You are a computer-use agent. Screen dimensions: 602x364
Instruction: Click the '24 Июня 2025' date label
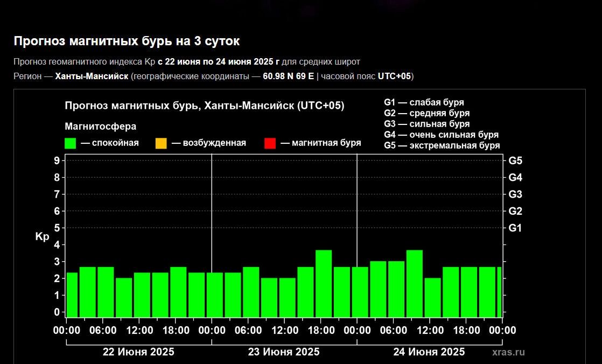pos(429,352)
